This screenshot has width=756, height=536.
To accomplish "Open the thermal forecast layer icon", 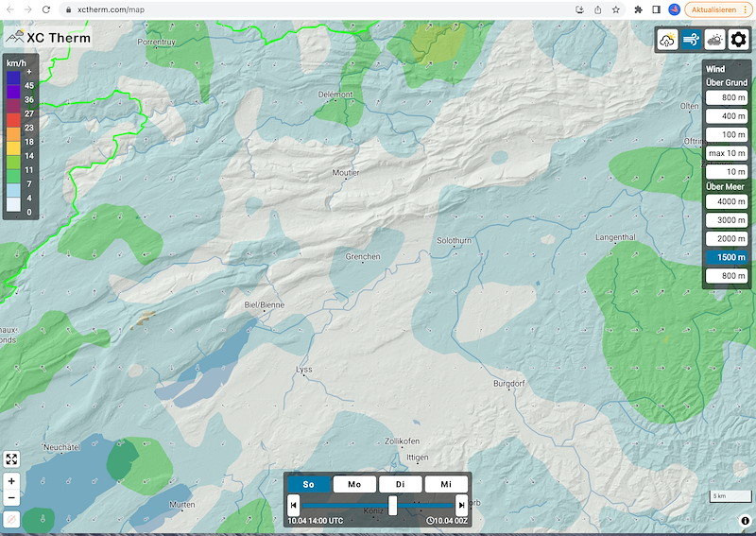I will pyautogui.click(x=667, y=40).
